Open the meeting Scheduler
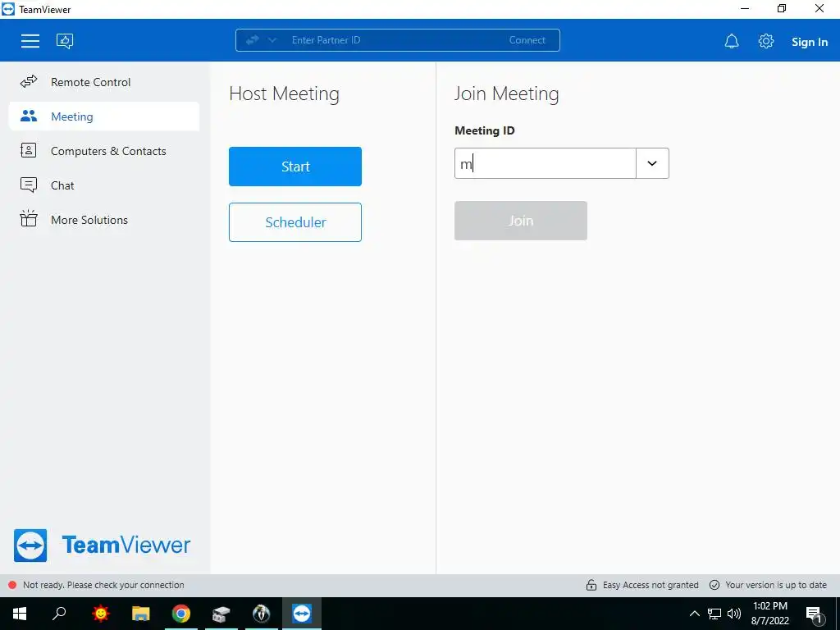The image size is (840, 630). tap(295, 222)
